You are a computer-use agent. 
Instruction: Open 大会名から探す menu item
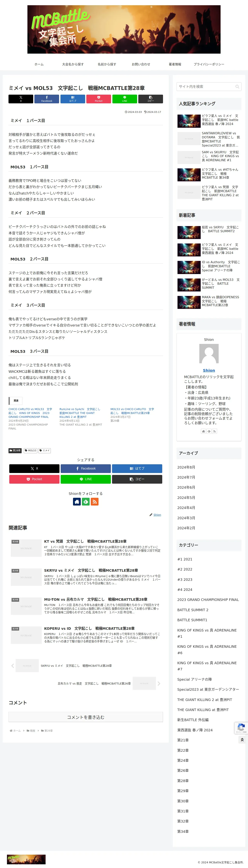tap(73, 64)
